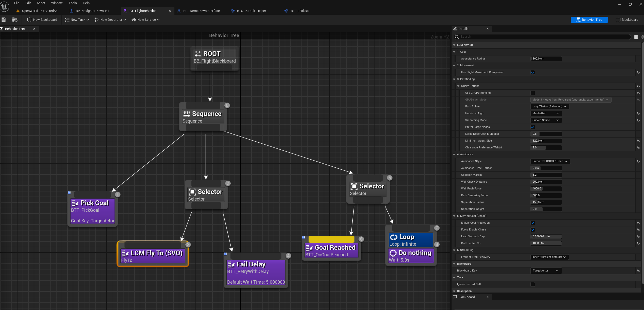
Task: Reset Lead Seconds Cap to default
Action: 638,237
